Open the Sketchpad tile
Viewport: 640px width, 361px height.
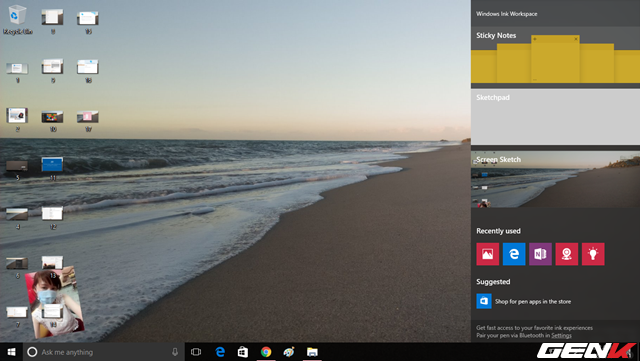555,117
